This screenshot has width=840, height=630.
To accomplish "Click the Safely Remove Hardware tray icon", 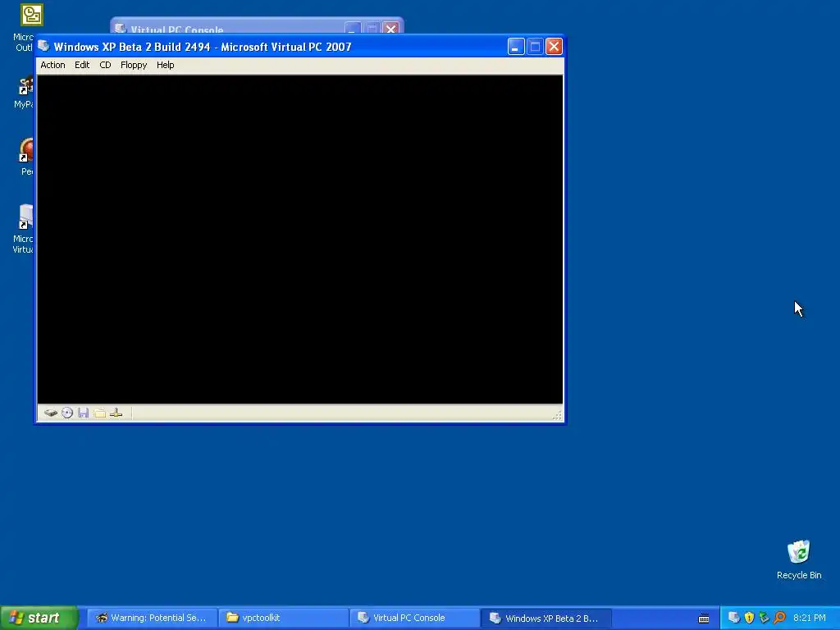I will pos(765,618).
